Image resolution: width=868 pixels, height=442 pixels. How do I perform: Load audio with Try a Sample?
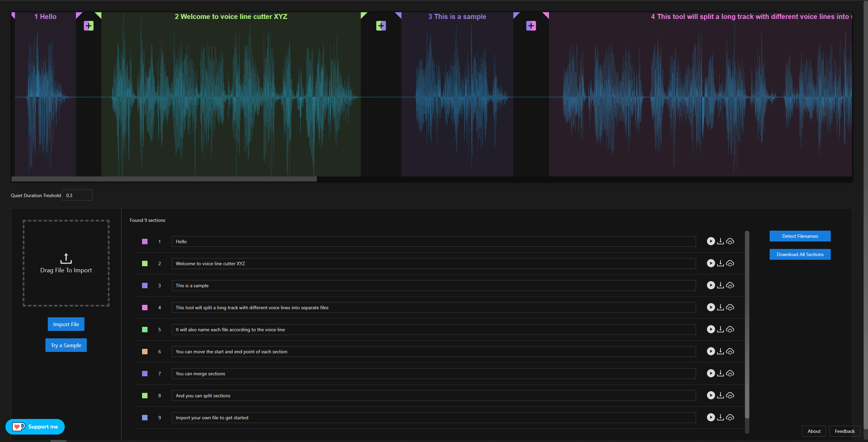[66, 345]
